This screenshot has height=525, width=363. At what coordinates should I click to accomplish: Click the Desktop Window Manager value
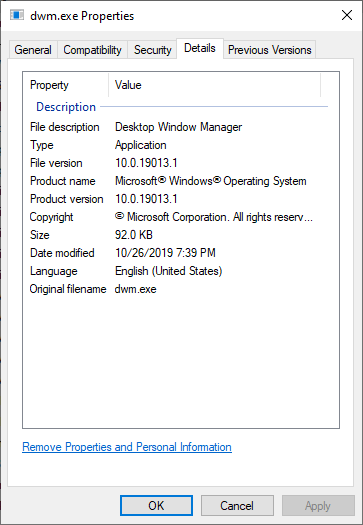click(178, 127)
